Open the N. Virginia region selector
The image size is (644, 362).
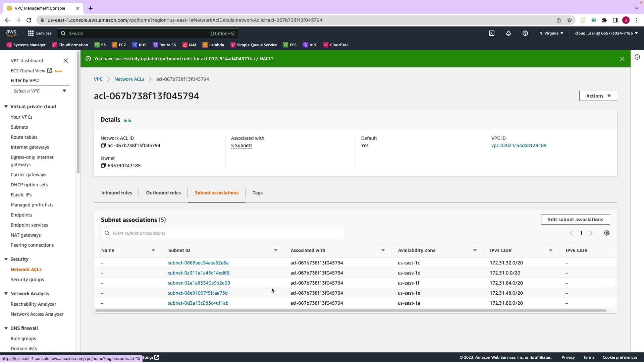tap(551, 33)
